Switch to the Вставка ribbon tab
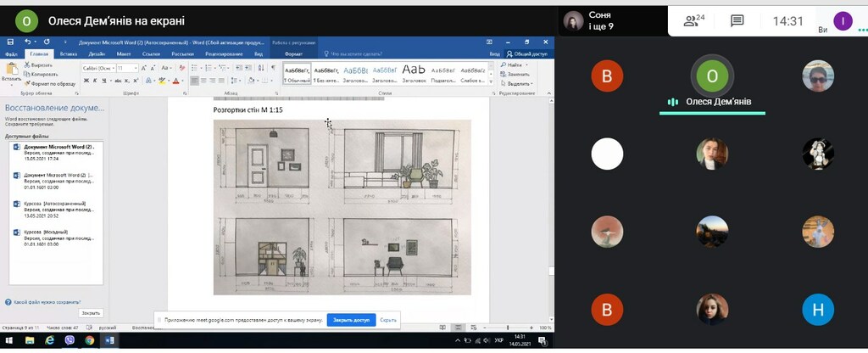 [x=69, y=53]
